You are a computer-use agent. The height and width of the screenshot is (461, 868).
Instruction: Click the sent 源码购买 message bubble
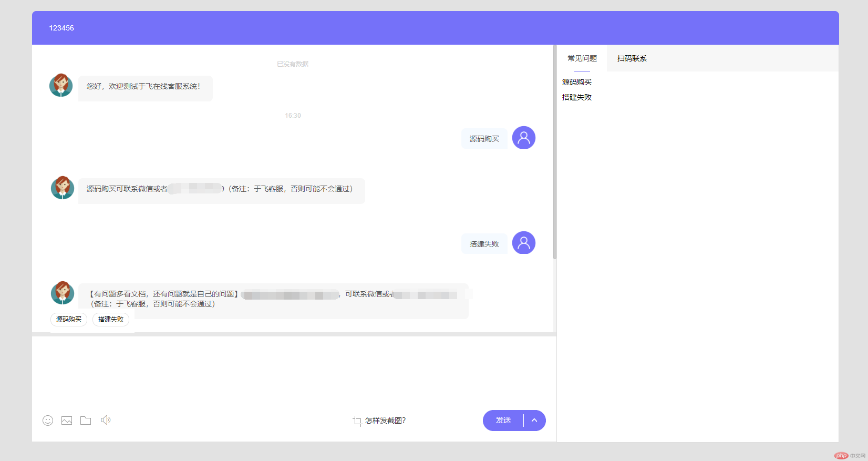click(x=484, y=139)
